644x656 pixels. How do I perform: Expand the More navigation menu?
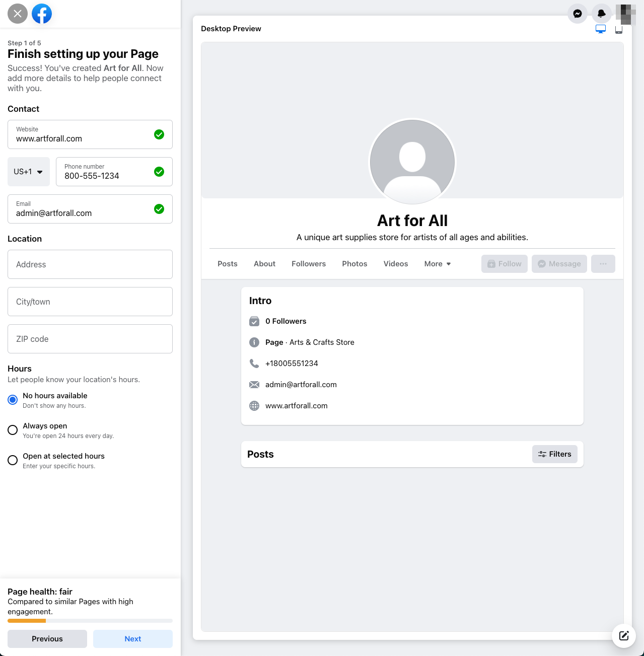point(437,263)
